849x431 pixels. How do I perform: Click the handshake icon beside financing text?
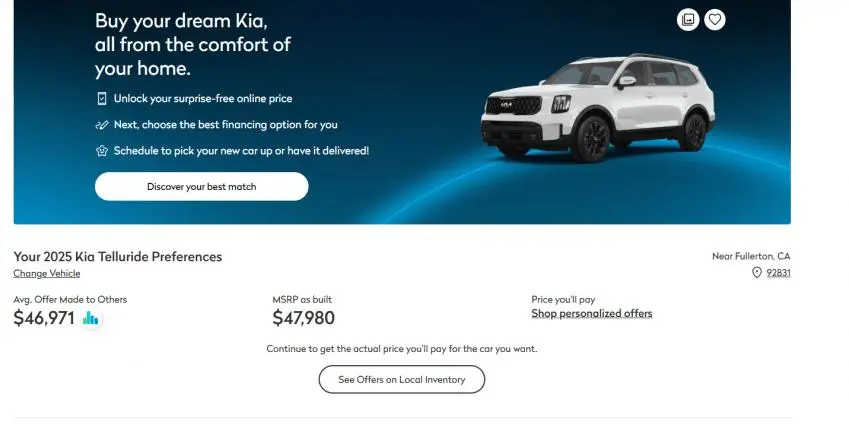(101, 125)
